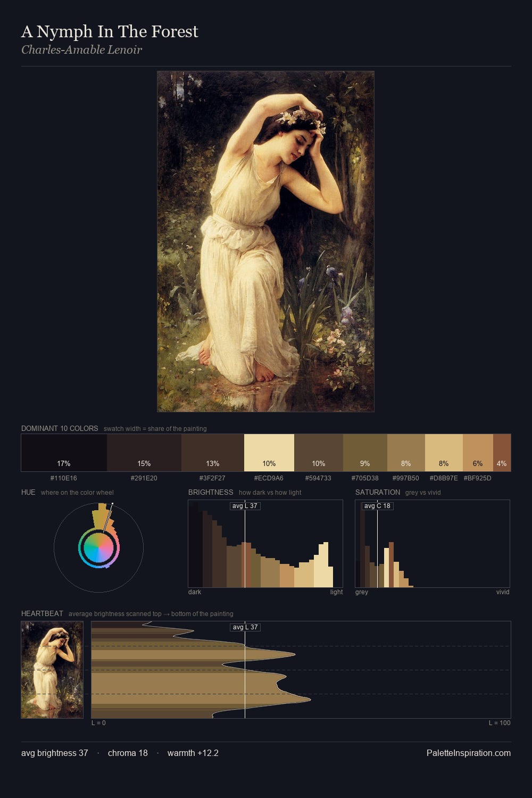This screenshot has height=798, width=532.
Task: Click the hex label #BF925D
Action: click(x=477, y=478)
